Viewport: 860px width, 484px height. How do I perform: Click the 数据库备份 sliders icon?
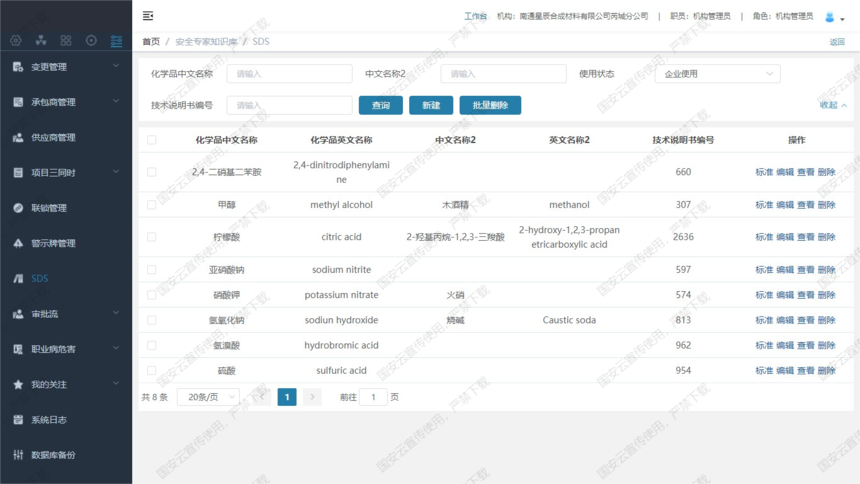pos(18,455)
